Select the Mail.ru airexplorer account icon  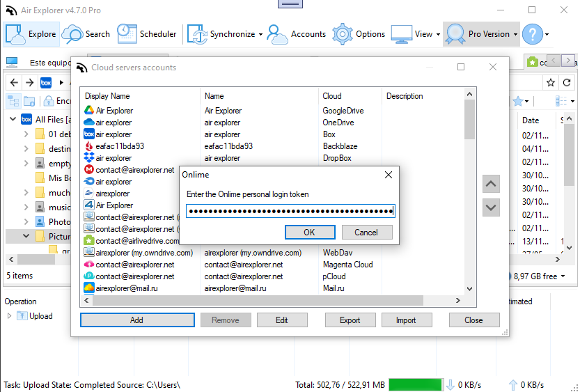tap(89, 288)
